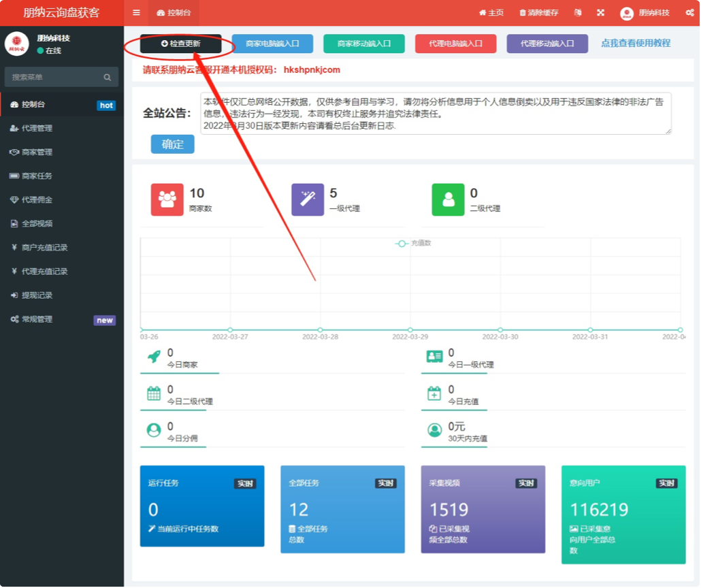Image resolution: width=701 pixels, height=588 pixels.
Task: Select 控制台 in the sidebar menu
Action: click(x=62, y=105)
